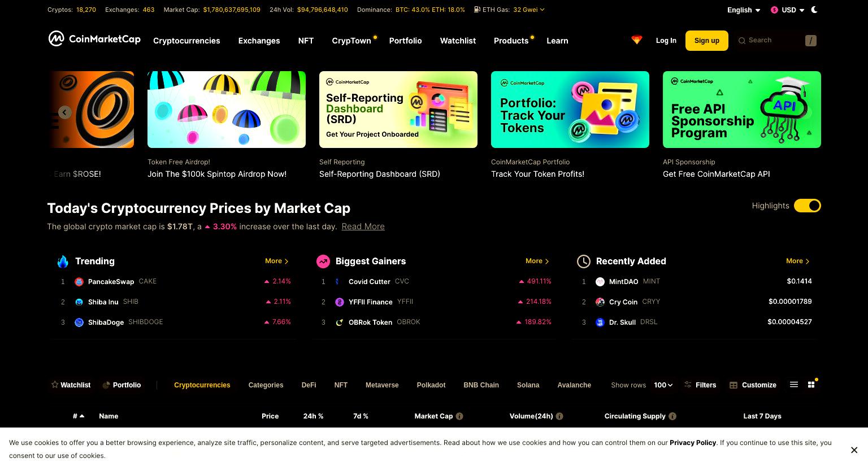The height and width of the screenshot is (471, 868).
Task: Select the DeFi tab
Action: pyautogui.click(x=309, y=385)
